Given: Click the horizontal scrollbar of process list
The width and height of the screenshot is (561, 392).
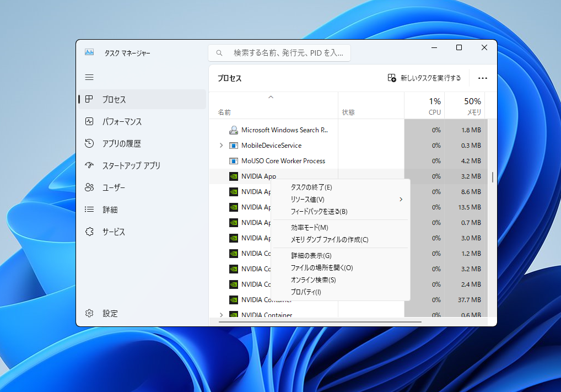Looking at the screenshot, I should tap(320, 322).
